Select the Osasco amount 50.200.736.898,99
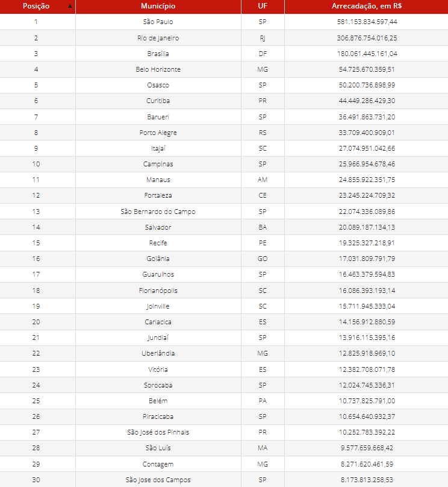 (367, 85)
